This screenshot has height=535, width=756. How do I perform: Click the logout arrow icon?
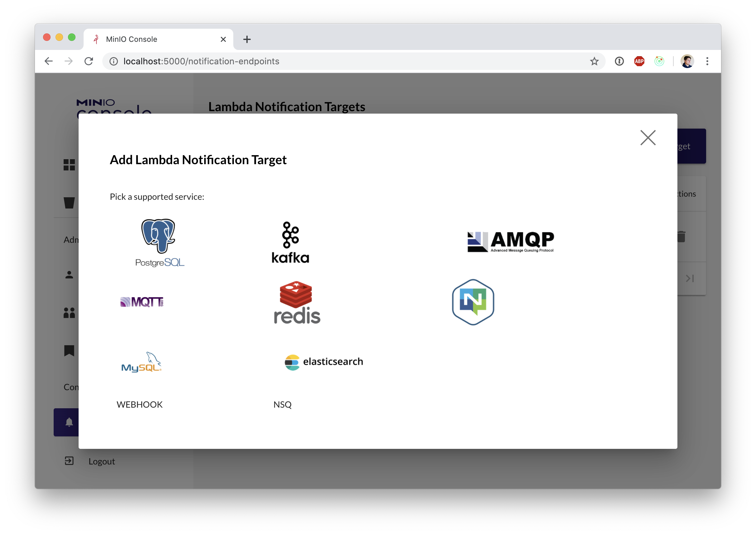click(x=69, y=461)
